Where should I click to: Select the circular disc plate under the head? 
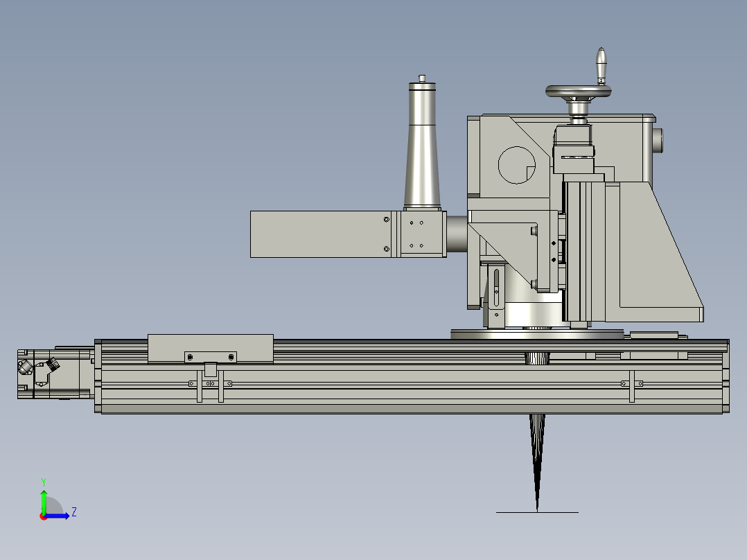[x=537, y=333]
